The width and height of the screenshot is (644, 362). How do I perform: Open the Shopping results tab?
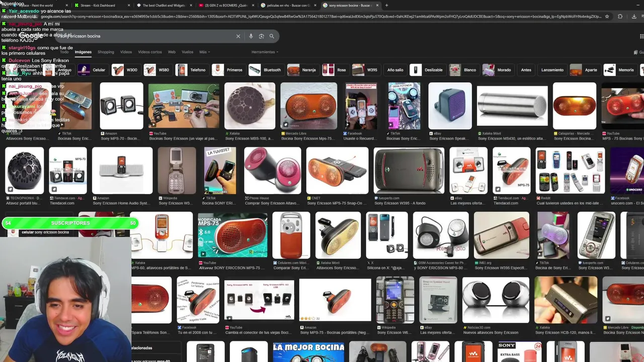[106, 52]
